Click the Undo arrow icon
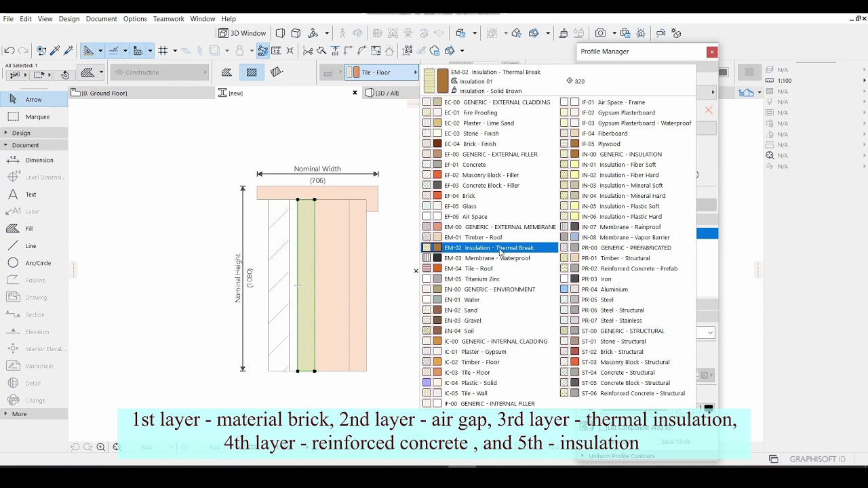 (9, 51)
